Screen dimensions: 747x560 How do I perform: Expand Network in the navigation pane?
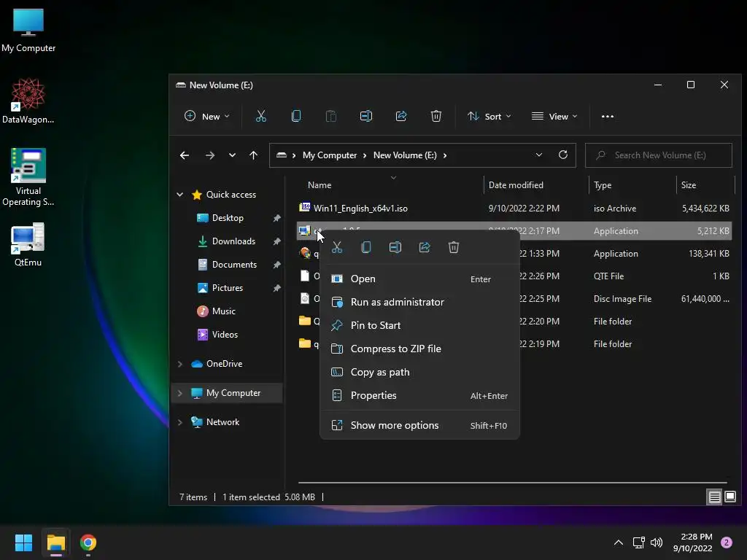pos(180,422)
